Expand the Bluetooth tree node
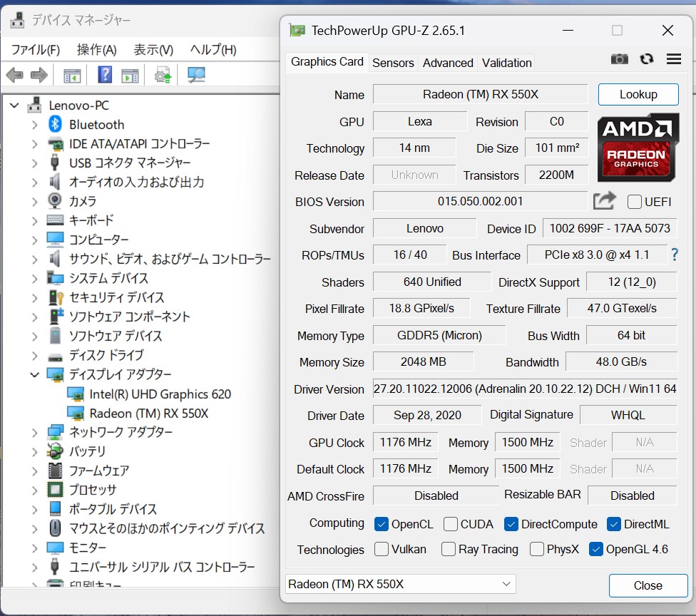The height and width of the screenshot is (616, 696). 35,125
